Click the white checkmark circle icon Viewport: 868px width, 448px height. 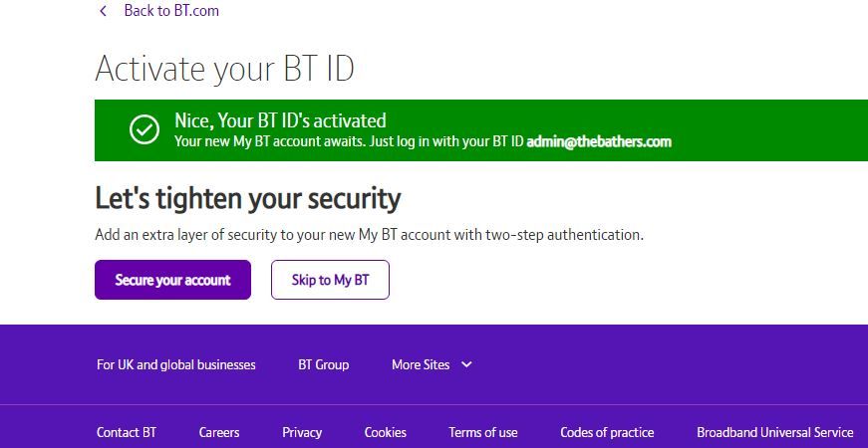145,129
